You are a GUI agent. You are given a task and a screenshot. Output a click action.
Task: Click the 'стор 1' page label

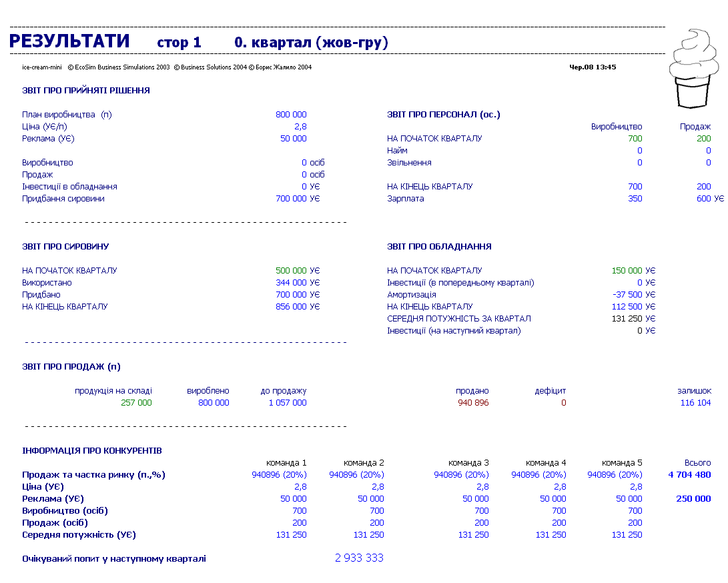(x=179, y=43)
